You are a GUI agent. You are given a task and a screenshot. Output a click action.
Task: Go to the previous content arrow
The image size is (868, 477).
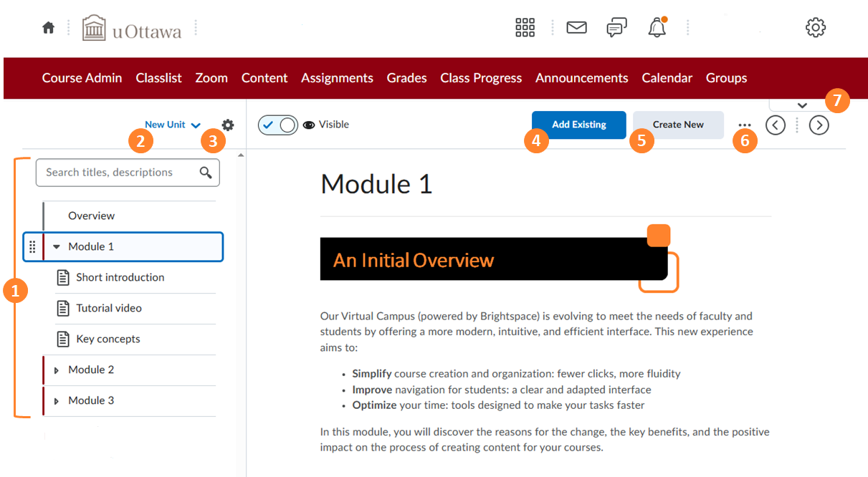[776, 125]
